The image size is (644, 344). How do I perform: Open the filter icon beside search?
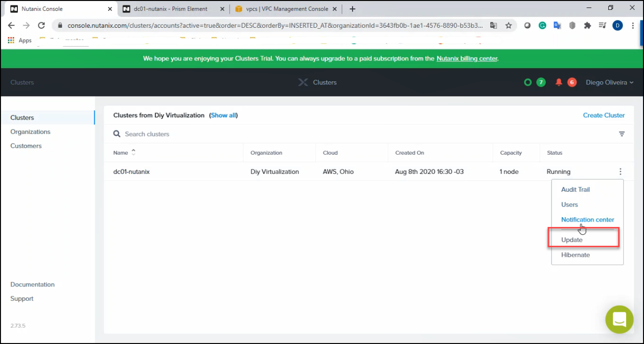pyautogui.click(x=622, y=134)
